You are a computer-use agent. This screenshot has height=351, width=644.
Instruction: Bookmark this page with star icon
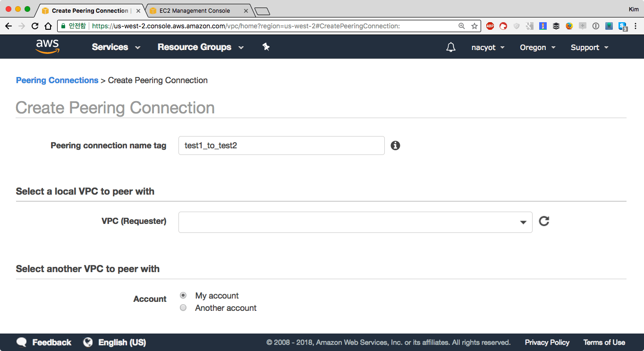click(475, 26)
